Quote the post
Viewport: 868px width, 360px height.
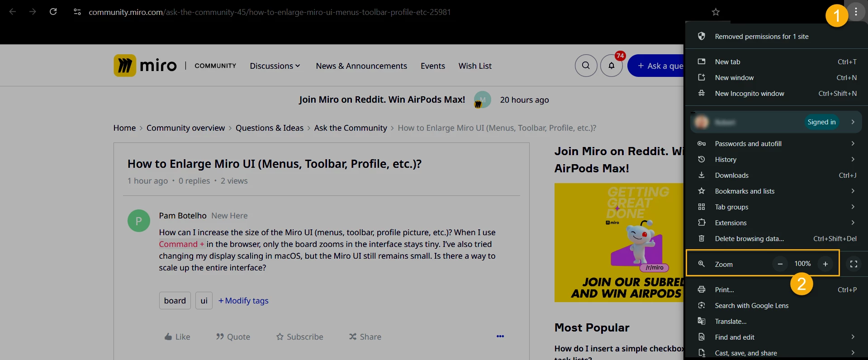[233, 337]
